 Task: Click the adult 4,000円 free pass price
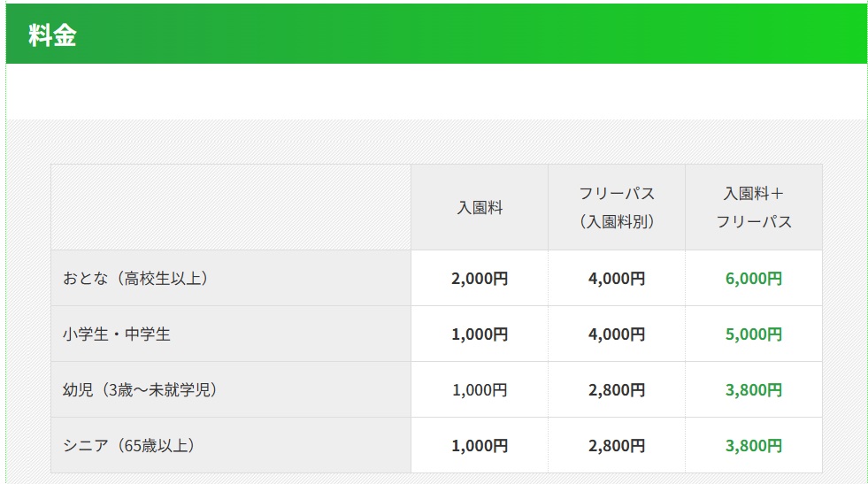[617, 279]
